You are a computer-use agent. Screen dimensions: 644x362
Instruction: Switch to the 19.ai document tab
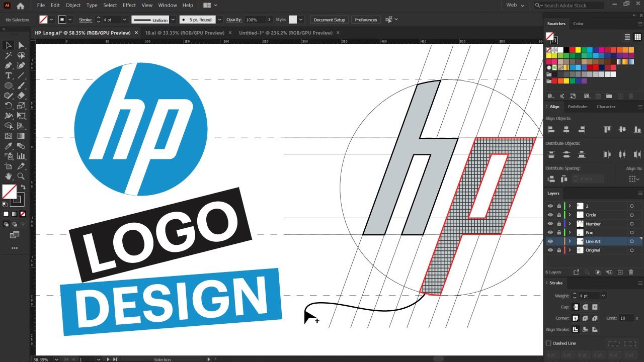[x=185, y=33]
